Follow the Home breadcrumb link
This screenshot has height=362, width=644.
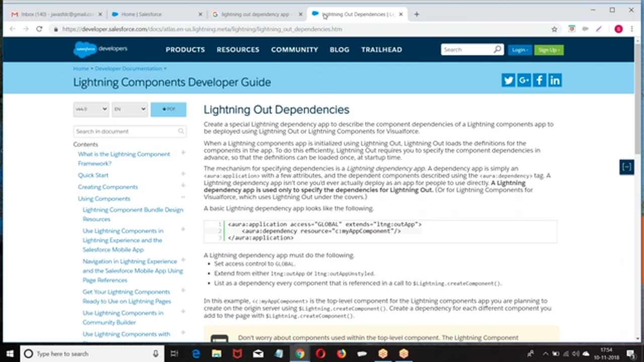tap(80, 68)
